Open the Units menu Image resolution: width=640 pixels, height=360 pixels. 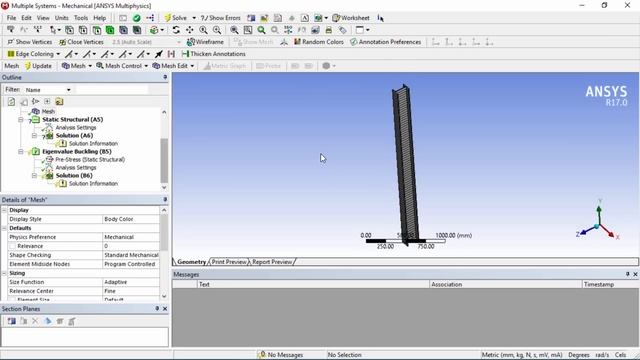point(62,18)
